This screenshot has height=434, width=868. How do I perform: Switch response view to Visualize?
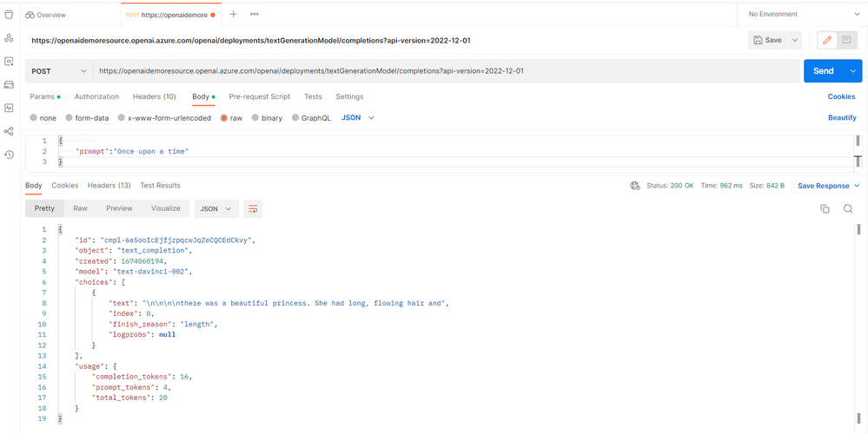click(x=165, y=208)
